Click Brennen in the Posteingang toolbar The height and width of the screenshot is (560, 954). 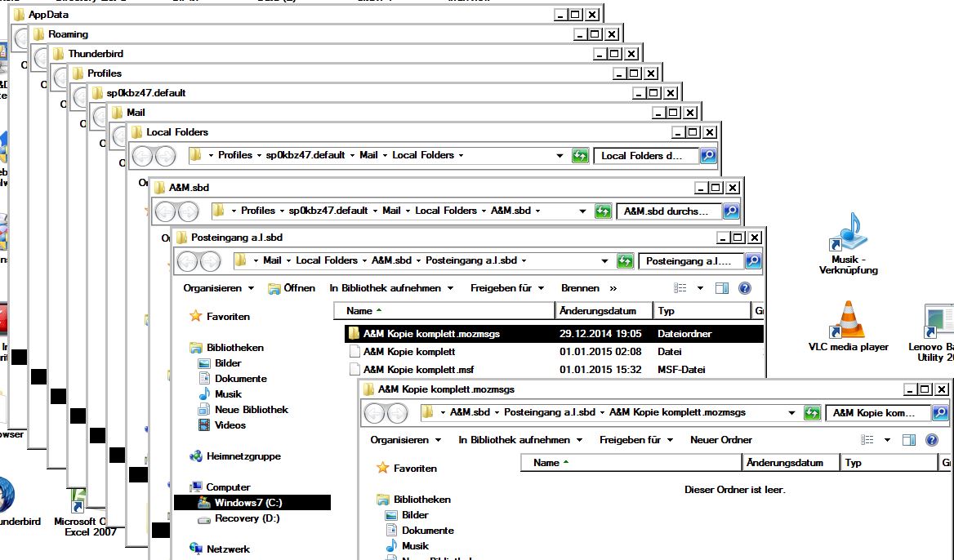pos(580,288)
